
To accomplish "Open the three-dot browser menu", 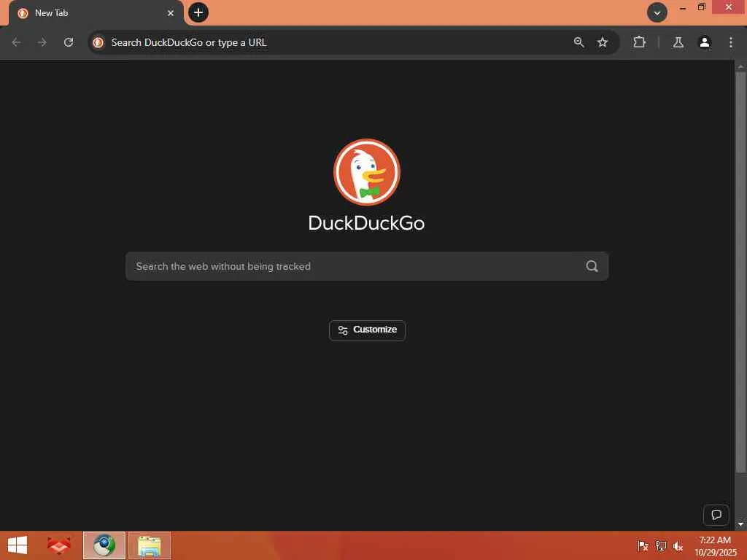I will pyautogui.click(x=731, y=42).
